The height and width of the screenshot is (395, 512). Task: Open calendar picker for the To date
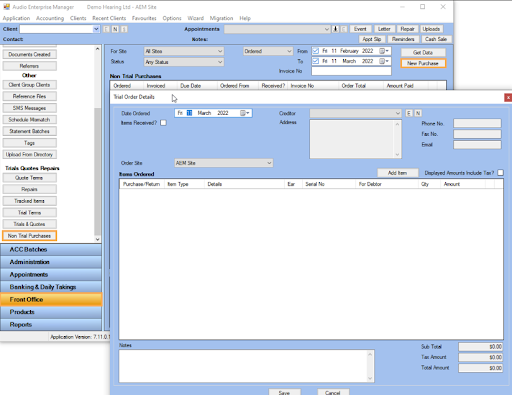pos(384,61)
